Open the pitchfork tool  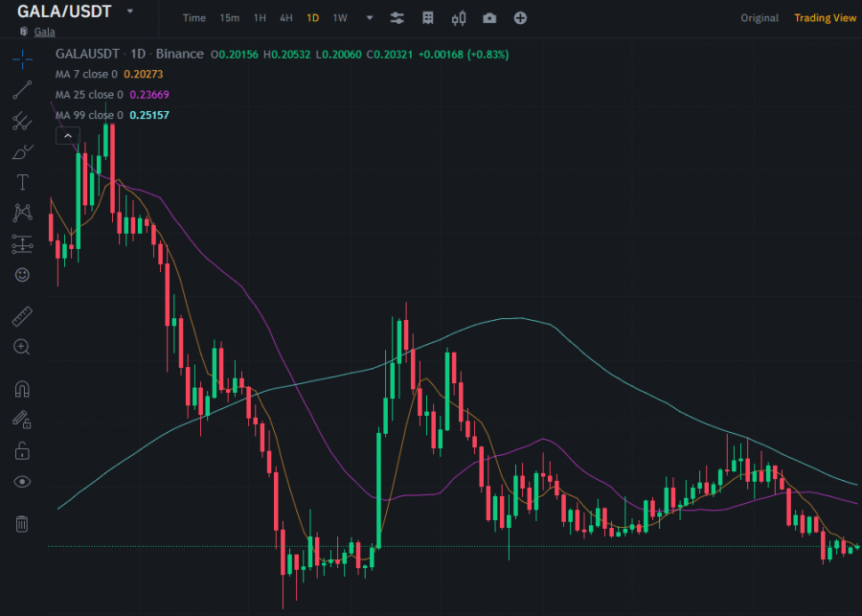click(x=23, y=121)
